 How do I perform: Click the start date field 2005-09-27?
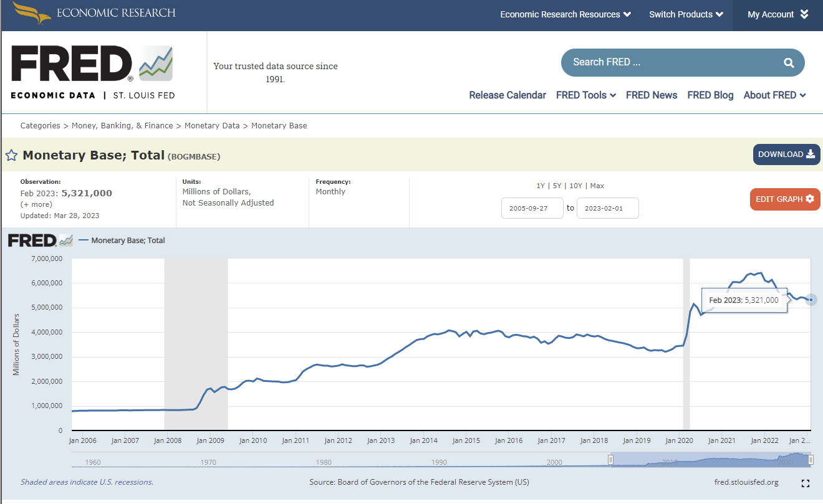[x=532, y=208]
